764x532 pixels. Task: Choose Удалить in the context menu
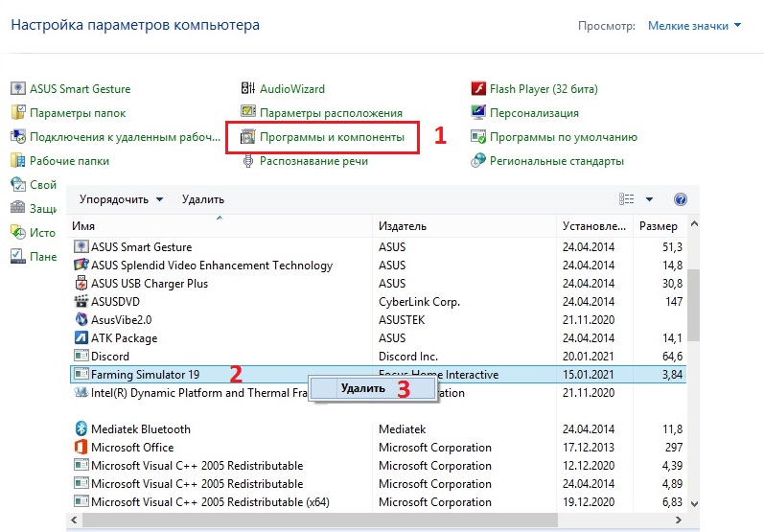tap(372, 388)
